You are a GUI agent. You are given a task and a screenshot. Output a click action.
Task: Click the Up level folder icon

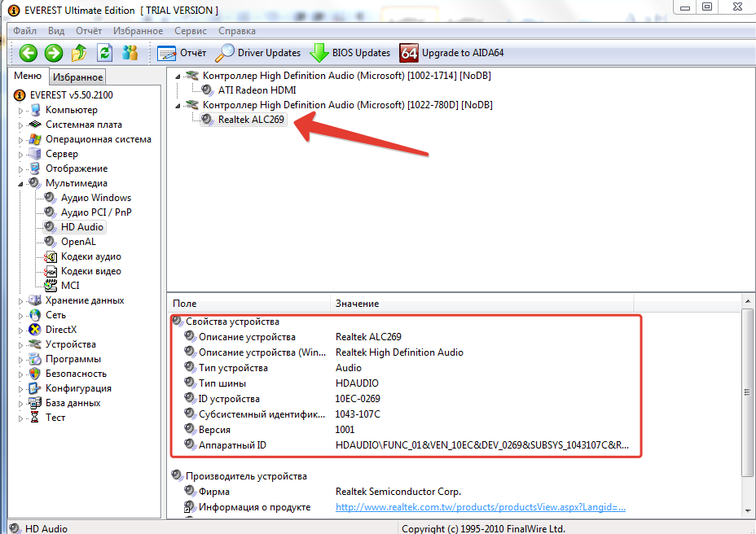pos(79,53)
